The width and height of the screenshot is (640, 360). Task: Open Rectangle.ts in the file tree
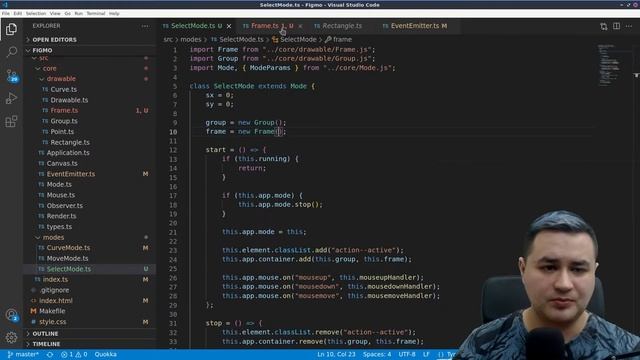[x=90, y=142]
